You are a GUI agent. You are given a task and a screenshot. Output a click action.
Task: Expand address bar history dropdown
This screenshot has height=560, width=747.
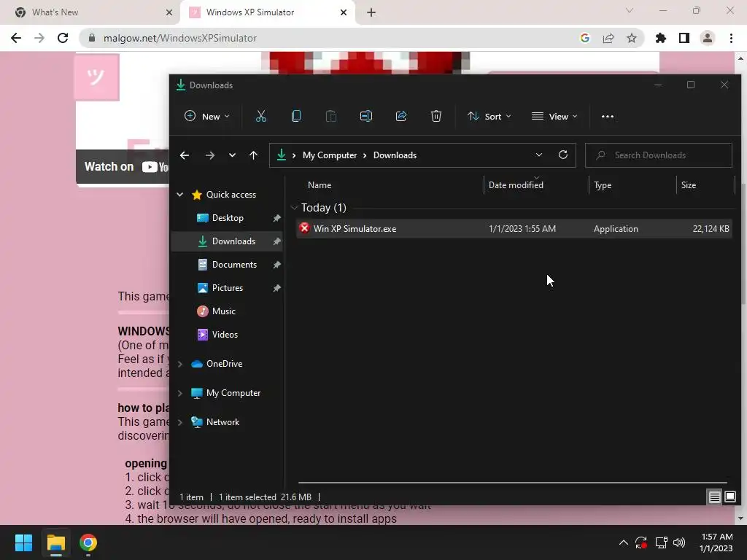coord(539,155)
